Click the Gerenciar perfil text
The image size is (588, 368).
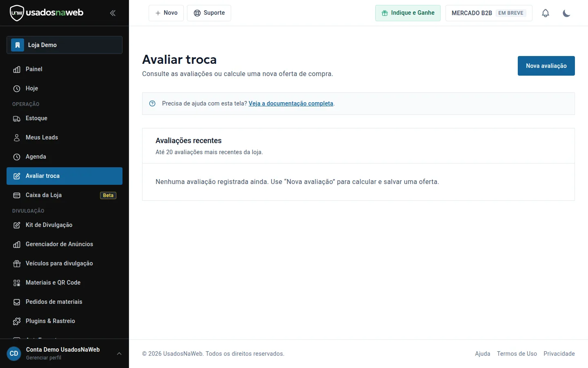pyautogui.click(x=44, y=358)
